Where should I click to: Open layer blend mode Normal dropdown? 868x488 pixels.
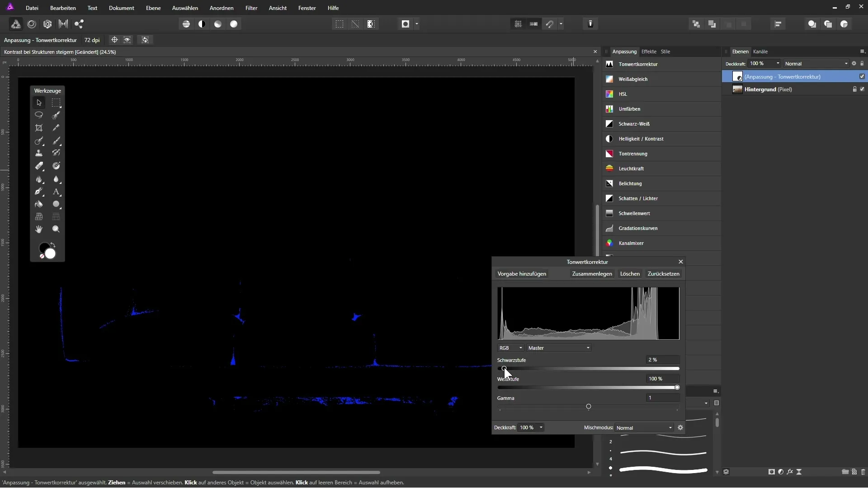point(816,64)
